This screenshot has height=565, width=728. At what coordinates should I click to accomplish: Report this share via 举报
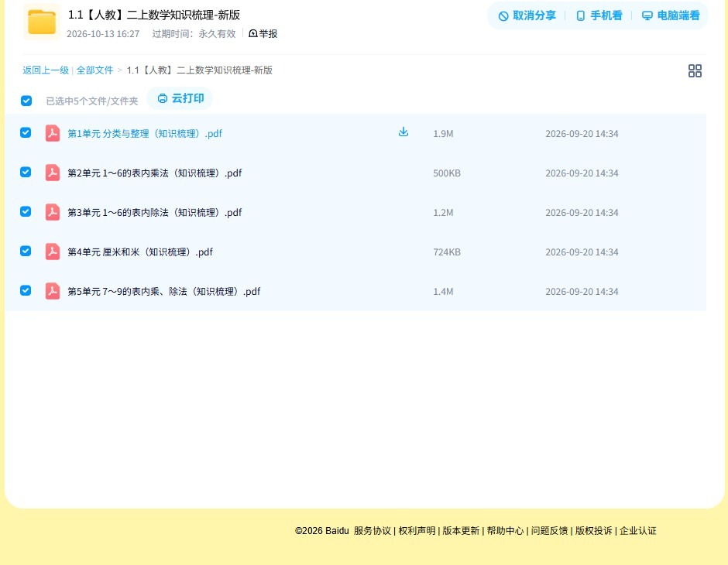coord(263,33)
